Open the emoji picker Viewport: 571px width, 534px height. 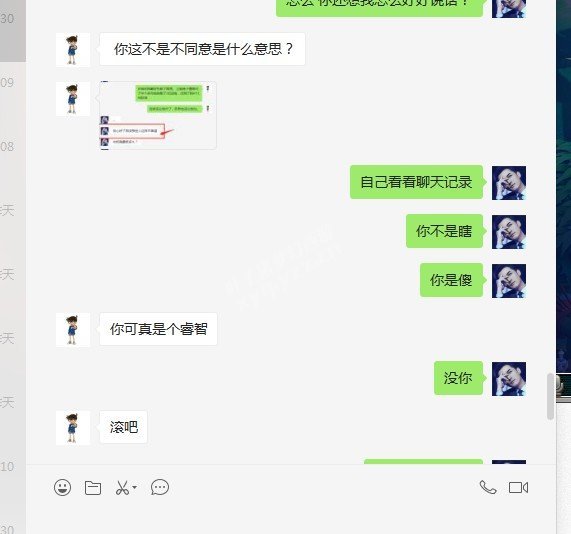click(x=63, y=487)
